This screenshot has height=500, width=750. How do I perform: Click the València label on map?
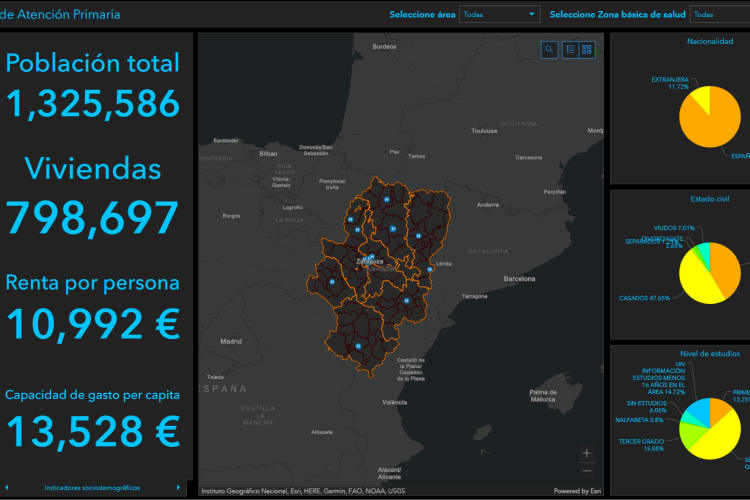tap(395, 402)
